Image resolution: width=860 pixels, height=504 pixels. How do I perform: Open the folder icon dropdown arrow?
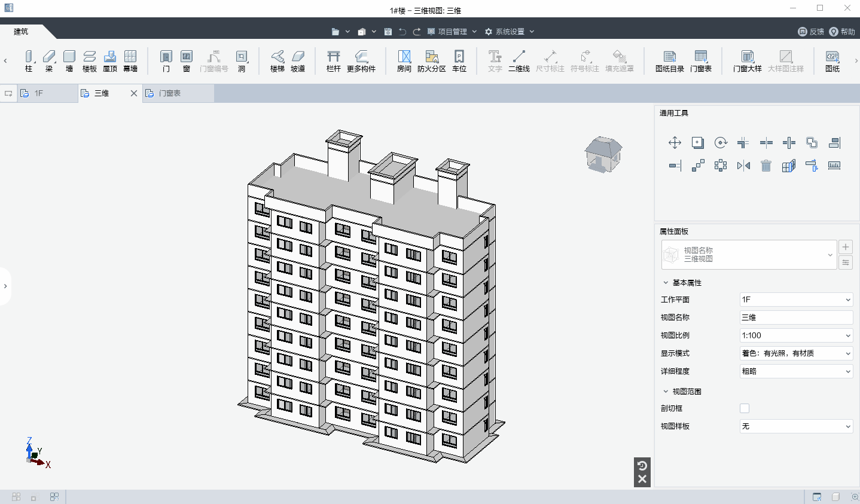(347, 32)
